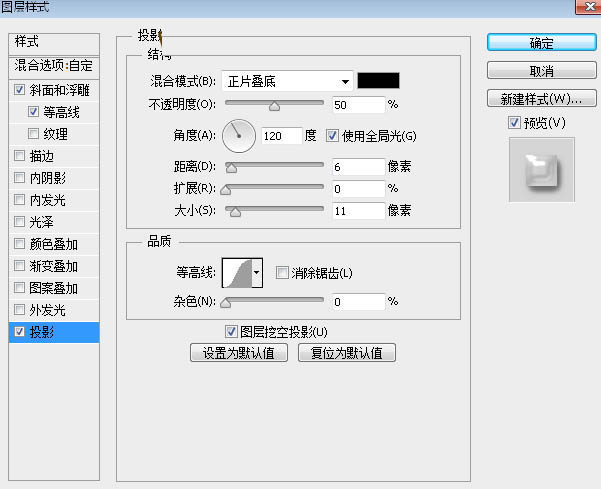Viewport: 601px width, 489px height.
Task: Enable 消除锯齿 checkbox
Action: [282, 273]
